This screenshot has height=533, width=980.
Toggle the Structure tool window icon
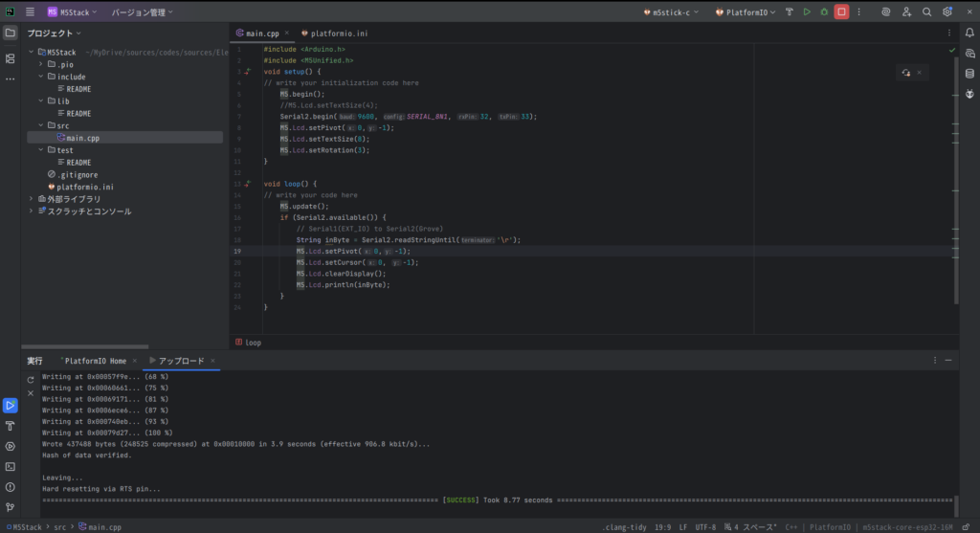pyautogui.click(x=11, y=58)
